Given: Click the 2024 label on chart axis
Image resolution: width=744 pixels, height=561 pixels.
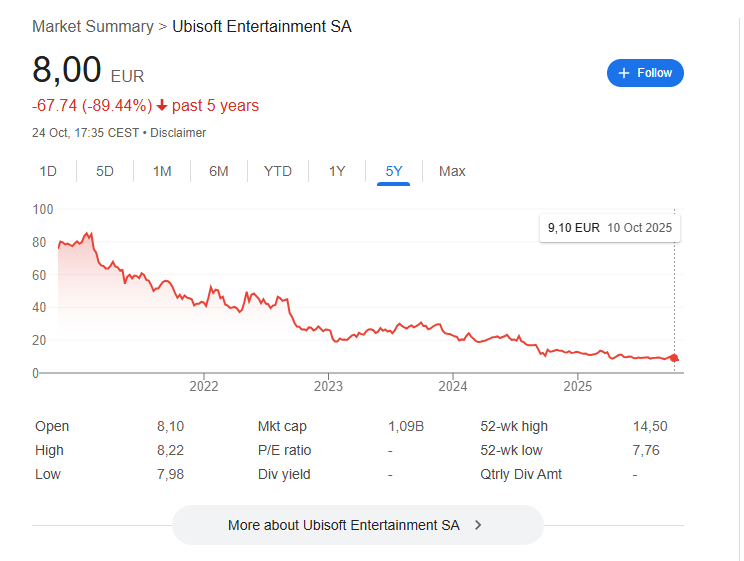Looking at the screenshot, I should coord(453,386).
